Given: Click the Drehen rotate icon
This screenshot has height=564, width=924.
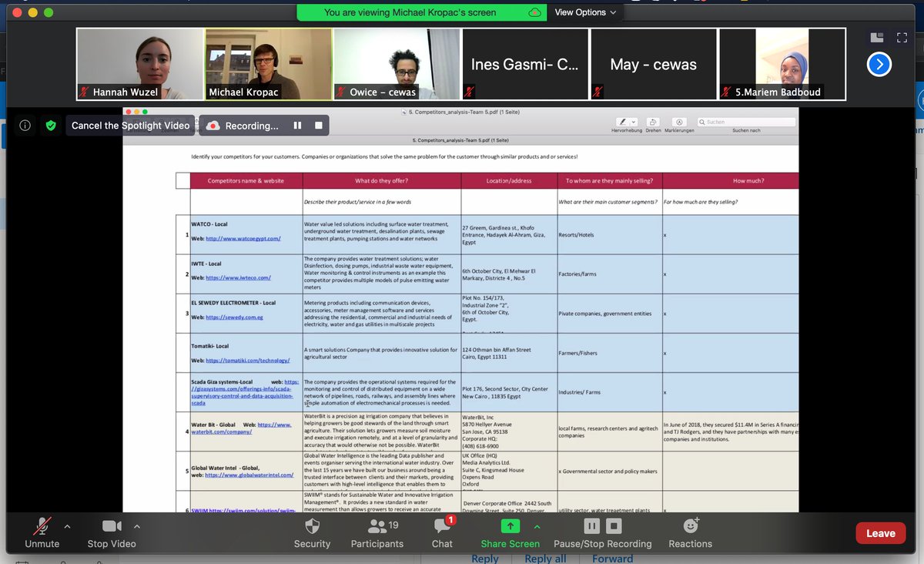Looking at the screenshot, I should pos(652,122).
